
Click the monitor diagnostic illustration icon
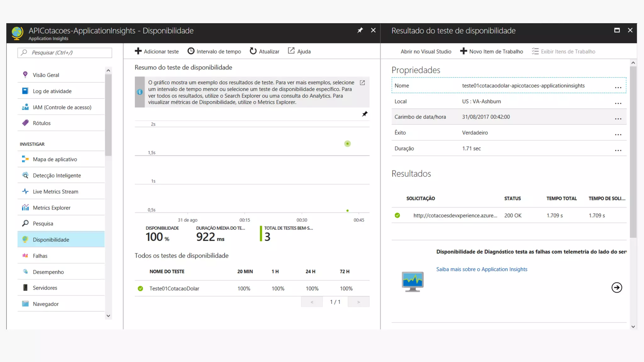point(413,282)
